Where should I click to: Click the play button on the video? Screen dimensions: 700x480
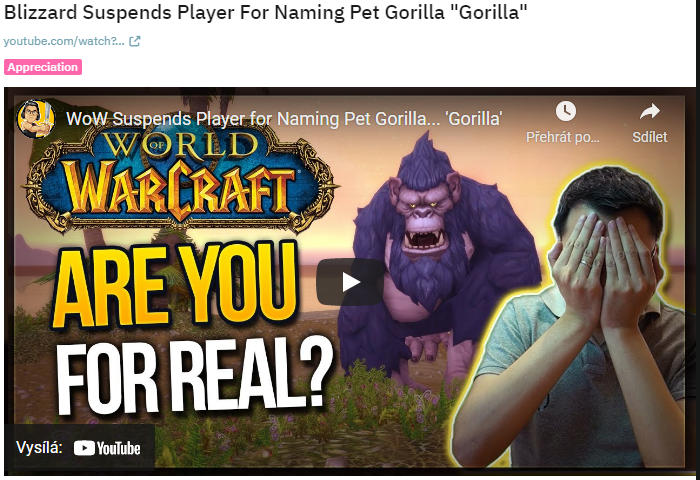350,282
